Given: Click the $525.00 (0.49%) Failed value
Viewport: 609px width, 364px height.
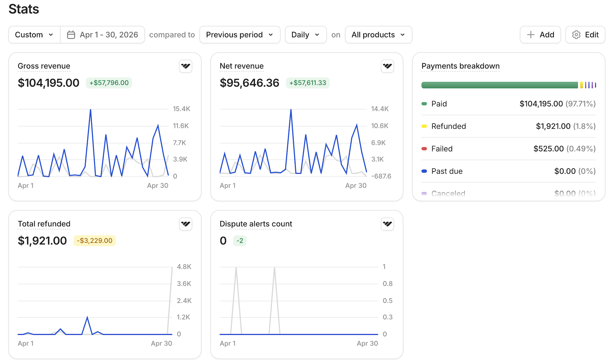Looking at the screenshot, I should pos(565,149).
